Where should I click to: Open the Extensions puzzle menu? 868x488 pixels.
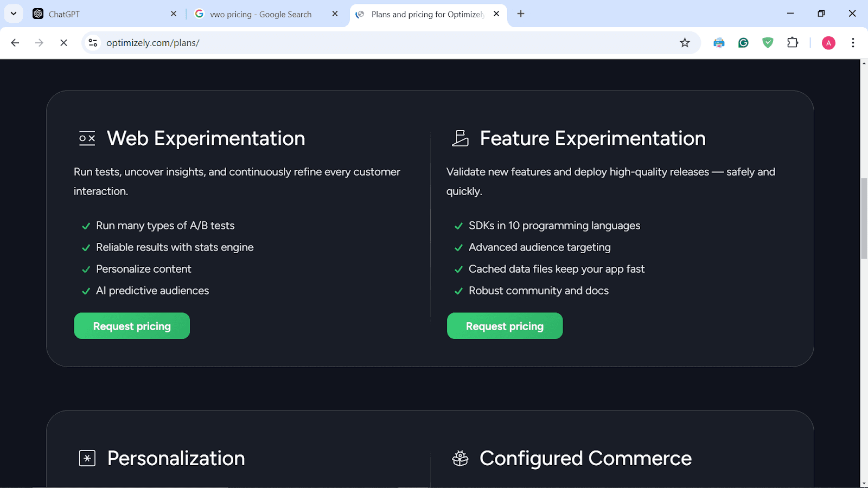[793, 43]
